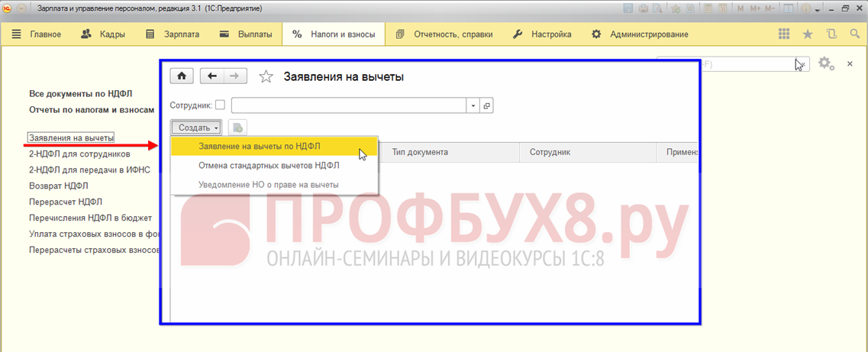Open the History scroll icon
The height and width of the screenshot is (352, 868).
tap(831, 34)
